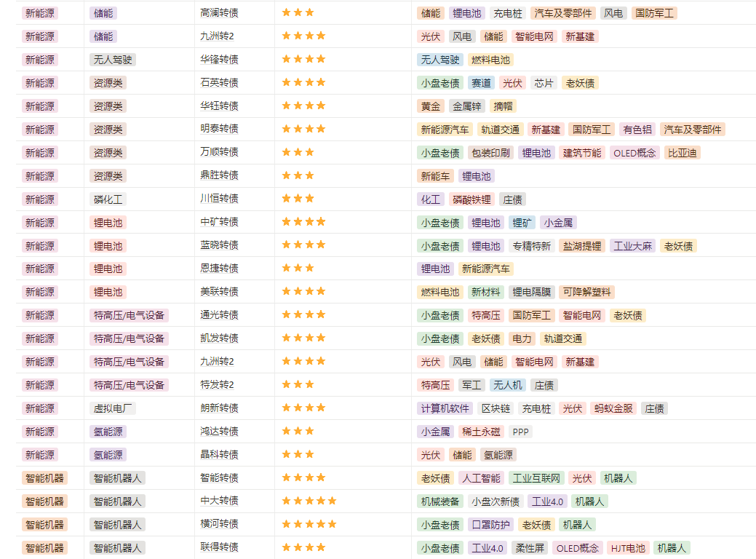
Task: Select the 芯片 concept tag
Action: coord(544,83)
